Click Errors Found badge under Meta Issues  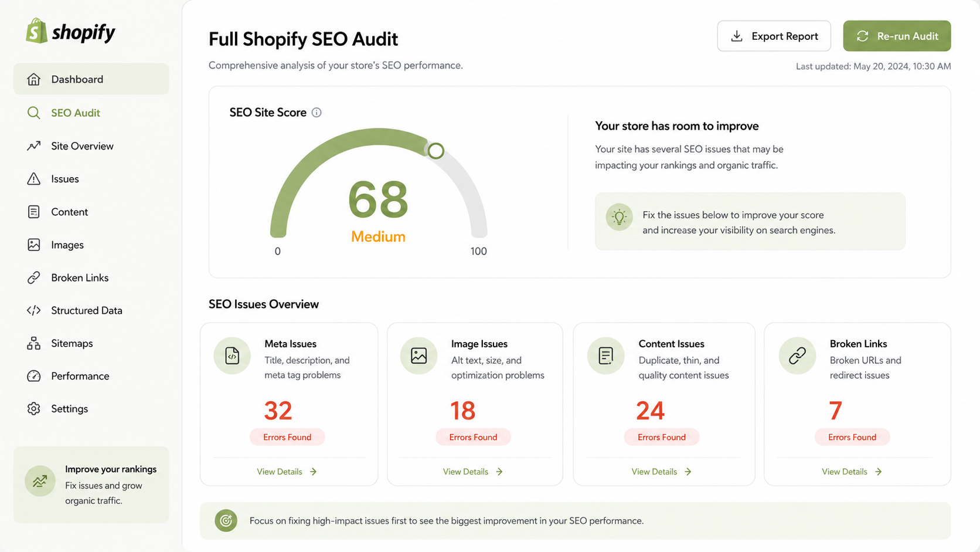tap(287, 437)
